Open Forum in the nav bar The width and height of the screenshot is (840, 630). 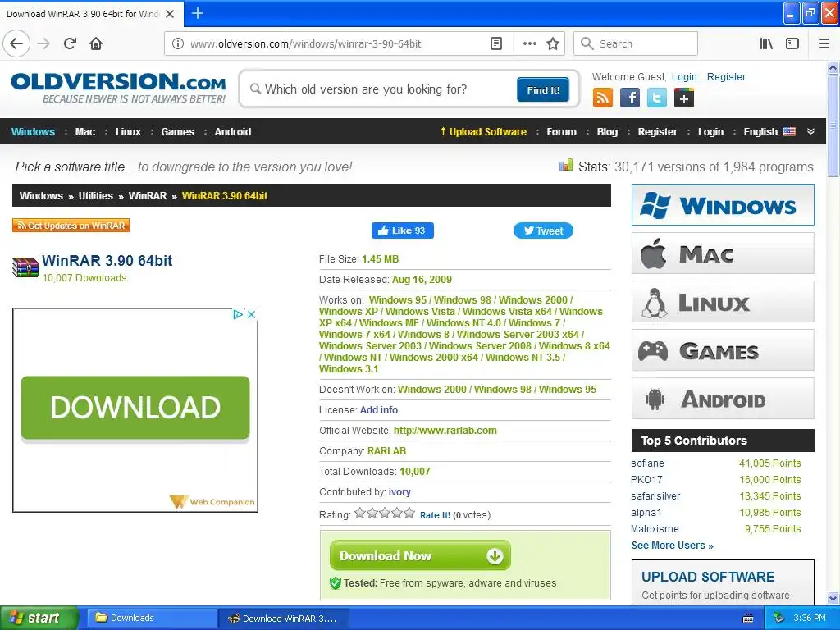[561, 132]
